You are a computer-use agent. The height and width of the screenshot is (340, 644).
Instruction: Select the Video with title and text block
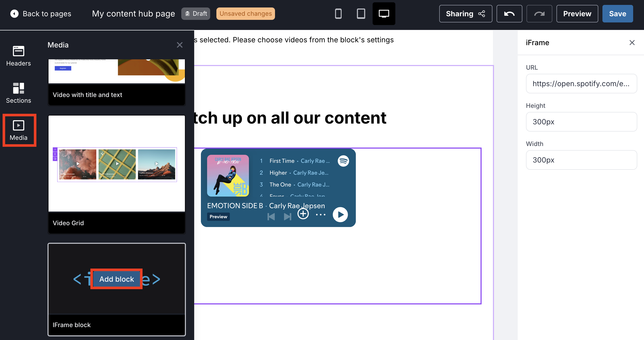[117, 82]
